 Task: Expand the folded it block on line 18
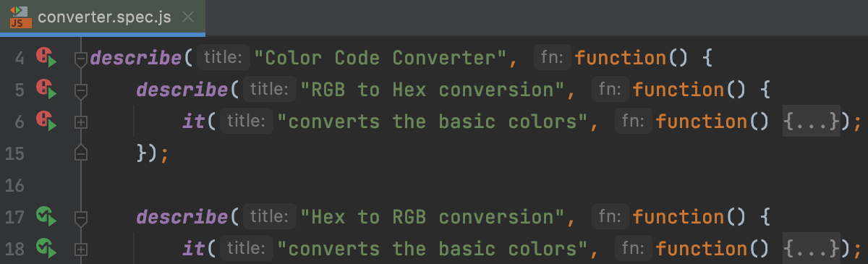pyautogui.click(x=81, y=249)
